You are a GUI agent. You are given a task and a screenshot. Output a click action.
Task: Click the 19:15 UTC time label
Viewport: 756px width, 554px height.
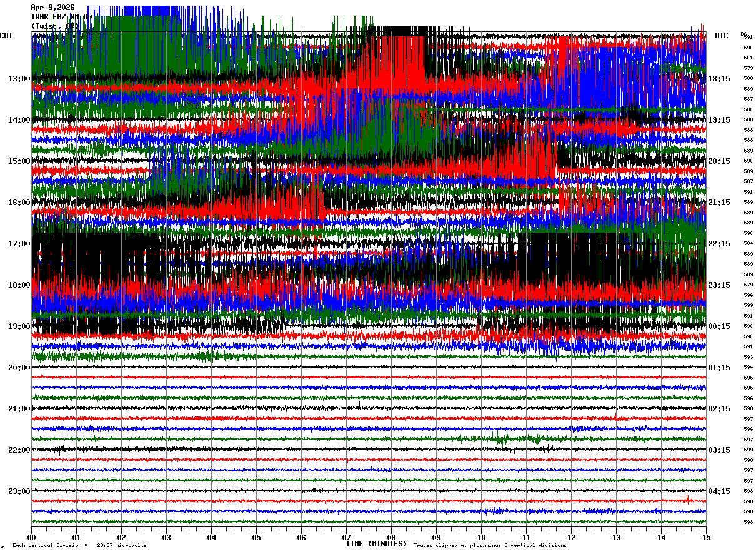(x=719, y=120)
